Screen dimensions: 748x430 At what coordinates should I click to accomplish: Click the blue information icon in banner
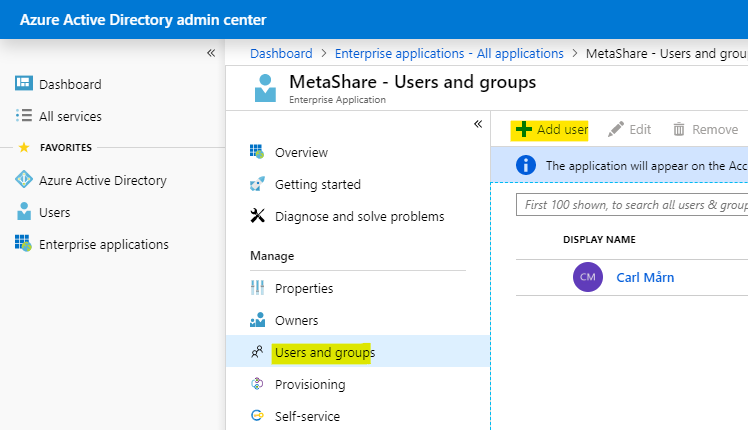click(526, 165)
